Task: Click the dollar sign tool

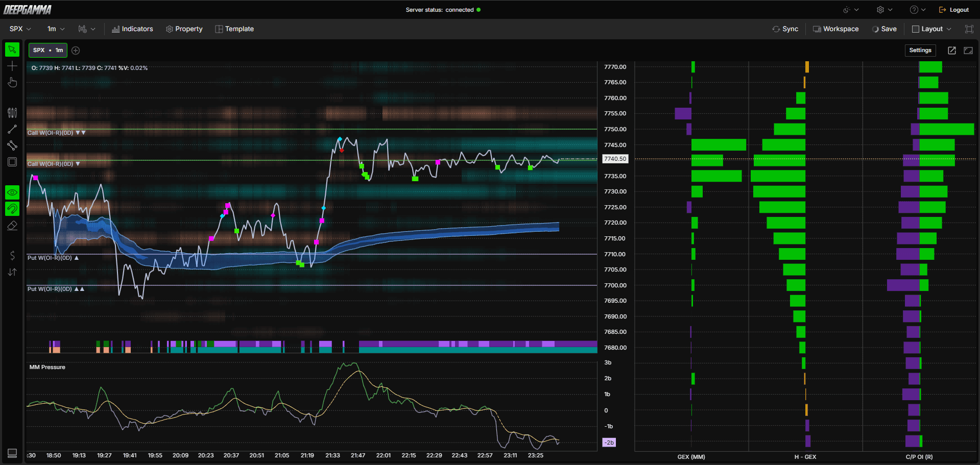Action: tap(12, 256)
